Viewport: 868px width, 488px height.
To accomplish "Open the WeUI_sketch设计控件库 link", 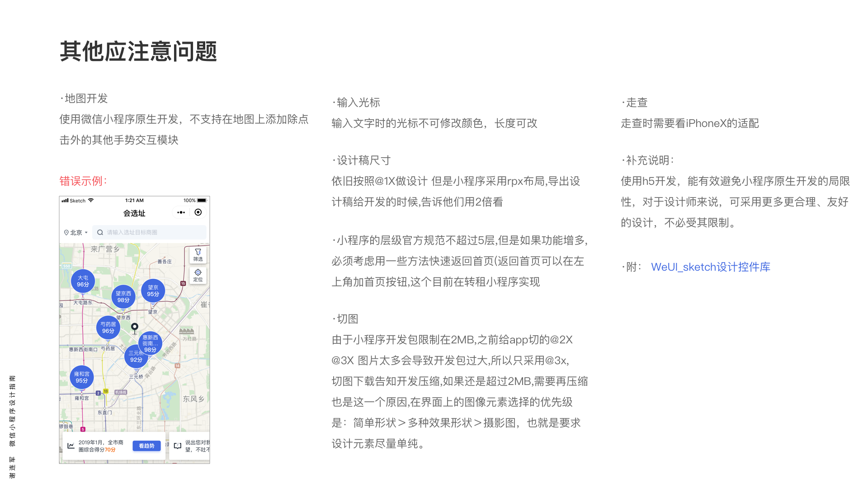I will pos(710,267).
